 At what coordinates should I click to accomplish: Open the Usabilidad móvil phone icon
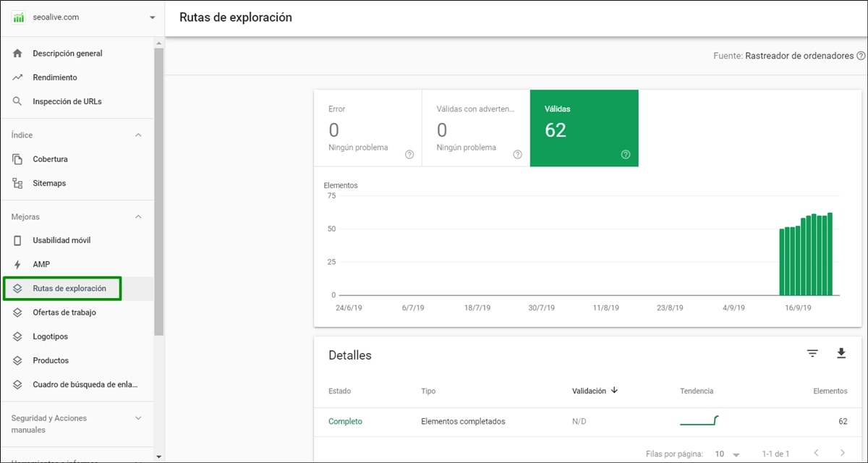[x=17, y=240]
